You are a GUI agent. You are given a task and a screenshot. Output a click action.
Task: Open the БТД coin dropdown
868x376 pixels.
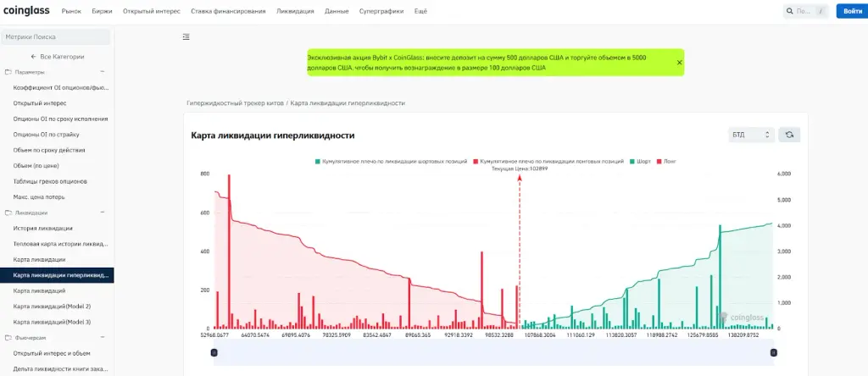751,135
